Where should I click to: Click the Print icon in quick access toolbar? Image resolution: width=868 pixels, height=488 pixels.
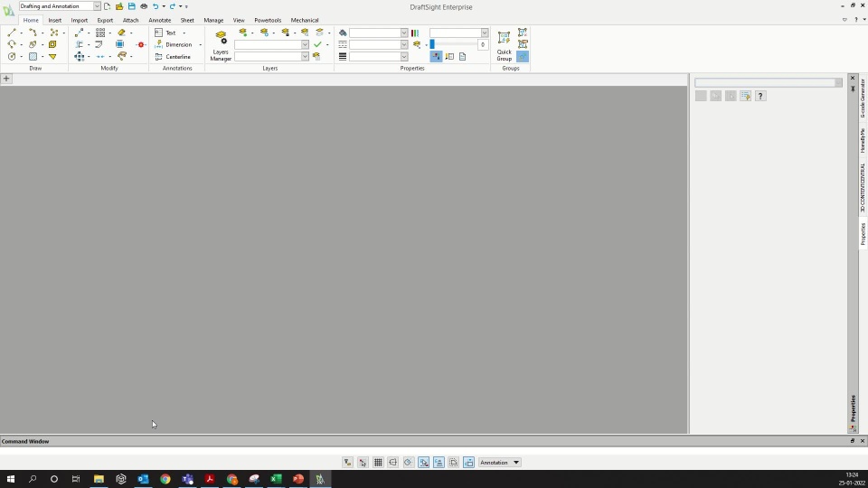tap(144, 6)
